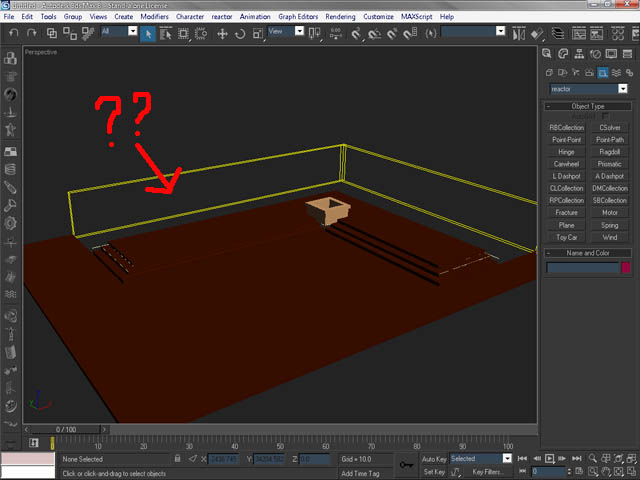
Task: Open the Key mode 'Selected' dropdown
Action: (507, 458)
